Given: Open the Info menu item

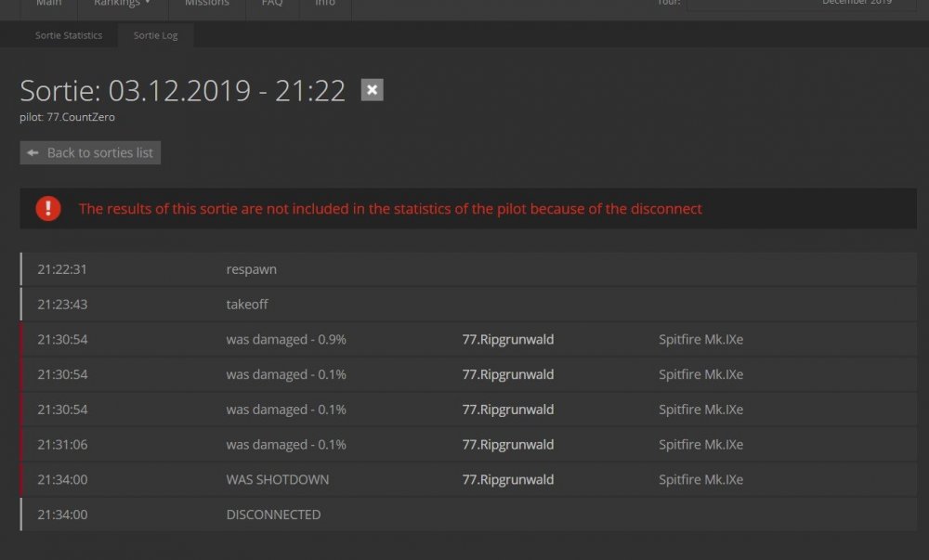Looking at the screenshot, I should pos(325,4).
